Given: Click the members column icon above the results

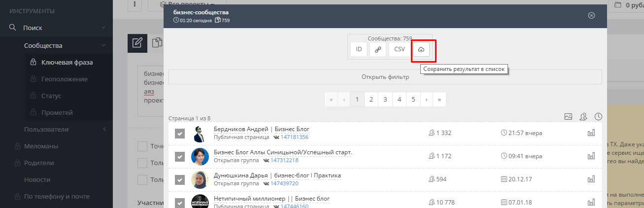Looking at the screenshot, I should coord(583,117).
